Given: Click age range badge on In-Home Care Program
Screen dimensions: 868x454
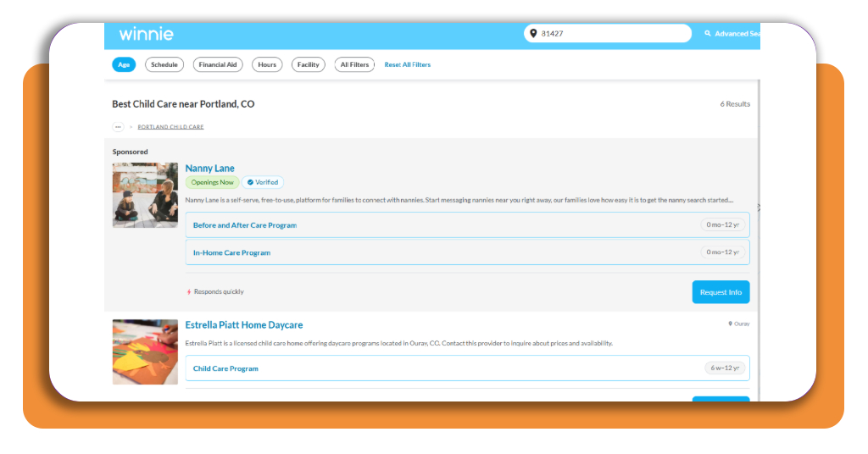Looking at the screenshot, I should pos(722,252).
